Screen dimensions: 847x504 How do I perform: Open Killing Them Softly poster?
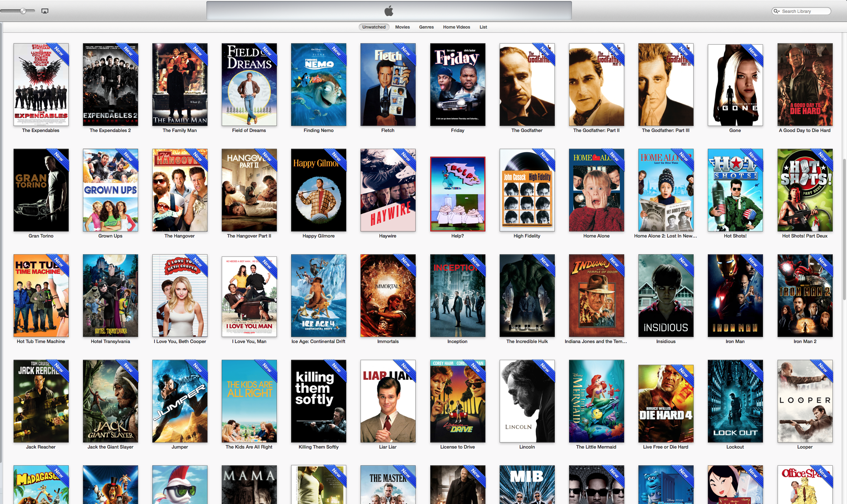(319, 401)
